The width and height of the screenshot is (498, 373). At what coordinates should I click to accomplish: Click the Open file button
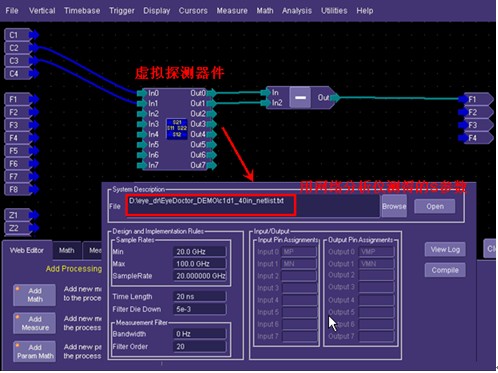pyautogui.click(x=435, y=206)
